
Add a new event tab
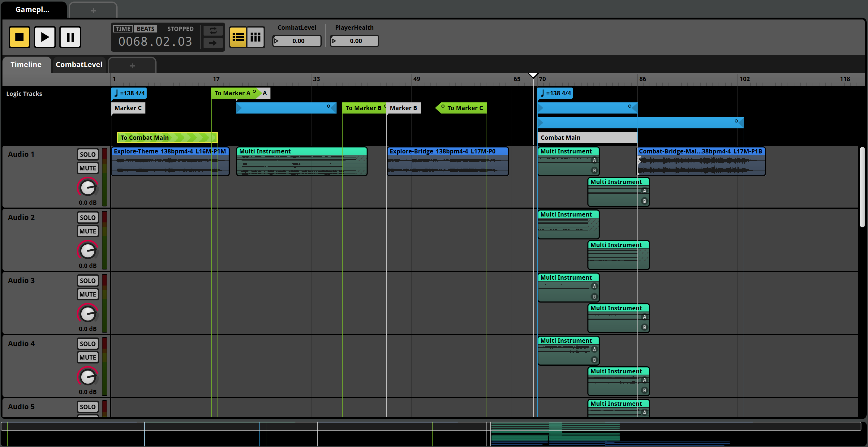(x=93, y=11)
